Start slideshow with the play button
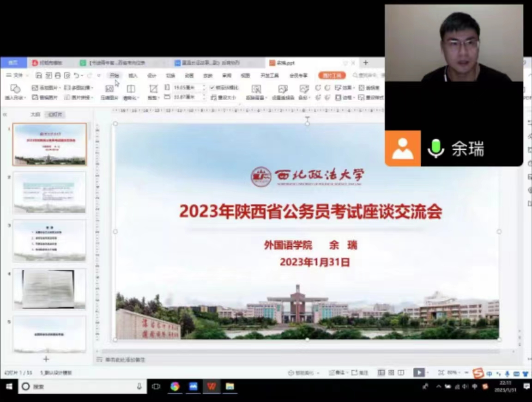This screenshot has width=532, height=402. (418, 372)
